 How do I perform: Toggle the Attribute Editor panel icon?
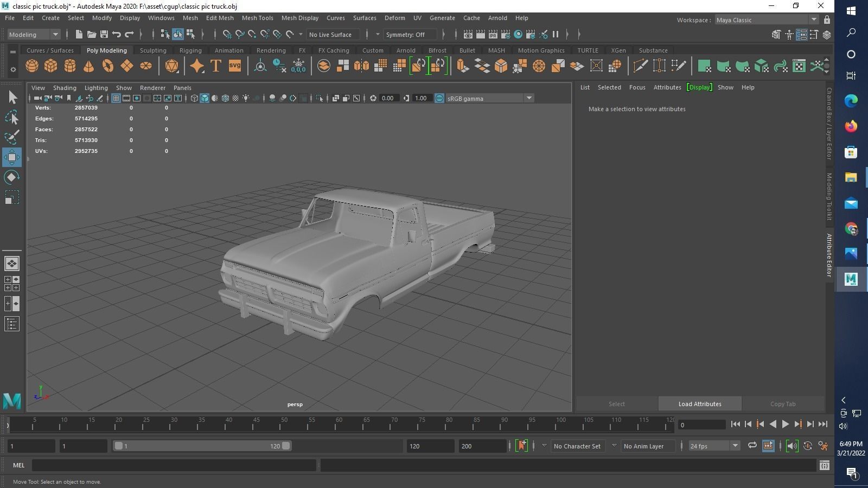point(801,35)
